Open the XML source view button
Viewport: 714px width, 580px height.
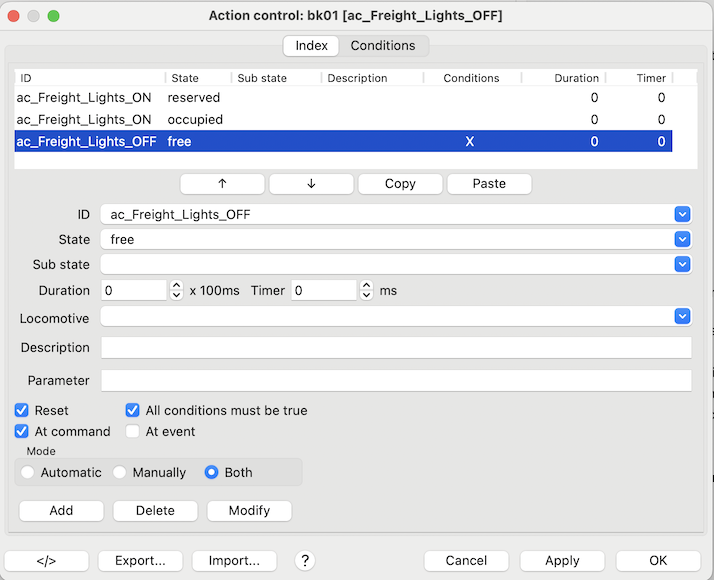click(46, 561)
